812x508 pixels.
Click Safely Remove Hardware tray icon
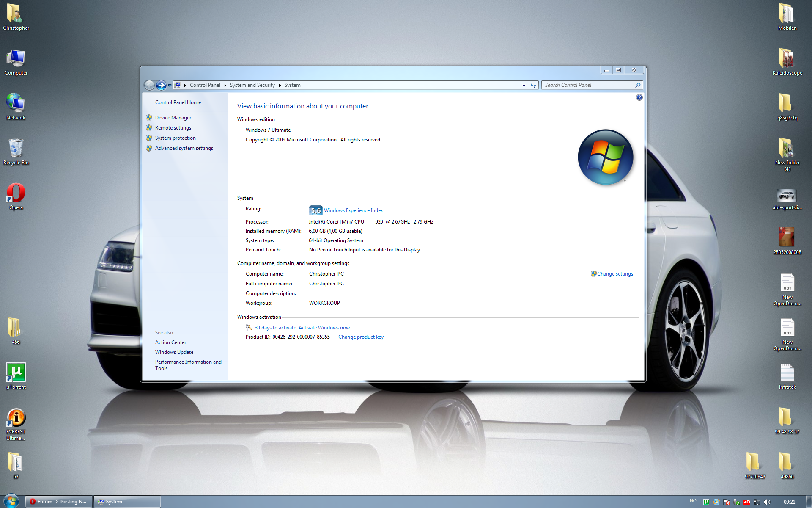736,502
